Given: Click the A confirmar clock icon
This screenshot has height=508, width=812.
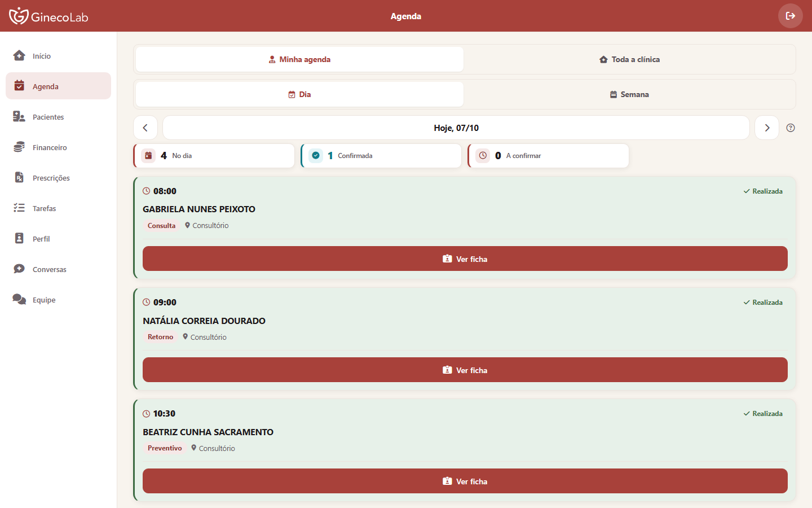Looking at the screenshot, I should (x=483, y=155).
